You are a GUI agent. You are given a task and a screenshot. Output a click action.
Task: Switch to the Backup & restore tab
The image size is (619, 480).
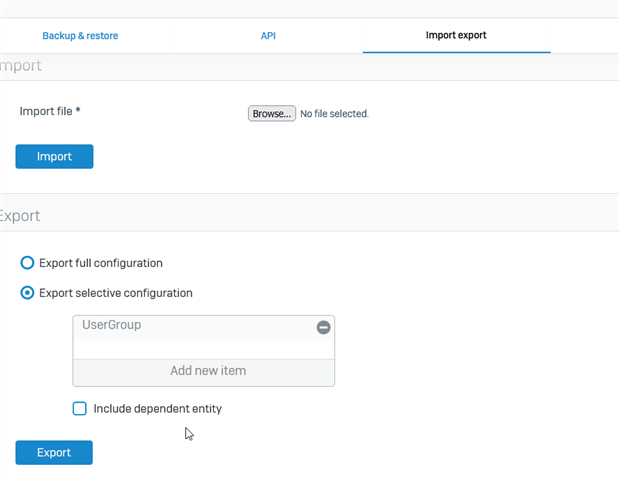click(x=80, y=36)
